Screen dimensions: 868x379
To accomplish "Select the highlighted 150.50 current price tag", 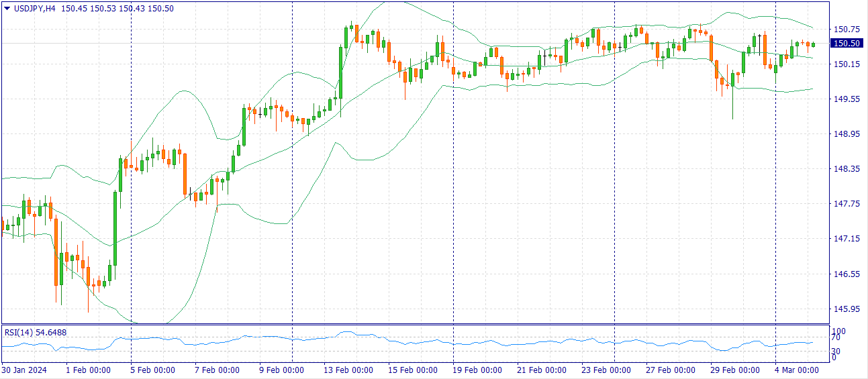I will (x=845, y=44).
